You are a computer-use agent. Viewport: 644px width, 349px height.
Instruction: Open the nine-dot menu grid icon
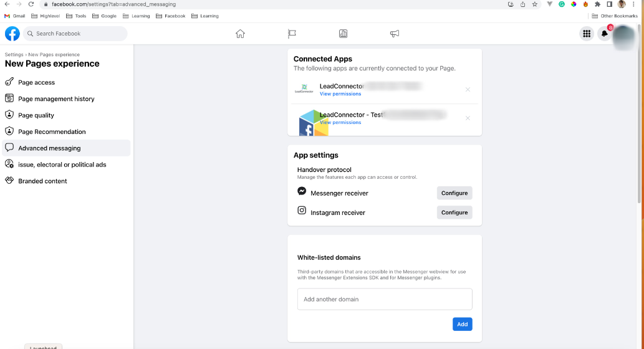[x=587, y=34]
